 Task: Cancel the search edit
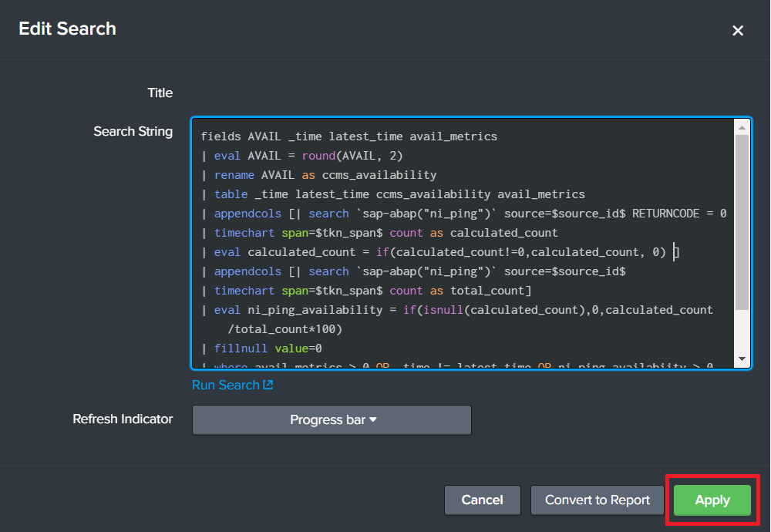[x=482, y=500]
